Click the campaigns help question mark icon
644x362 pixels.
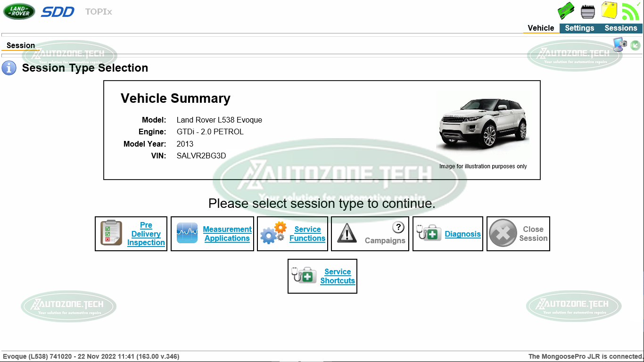(x=398, y=227)
